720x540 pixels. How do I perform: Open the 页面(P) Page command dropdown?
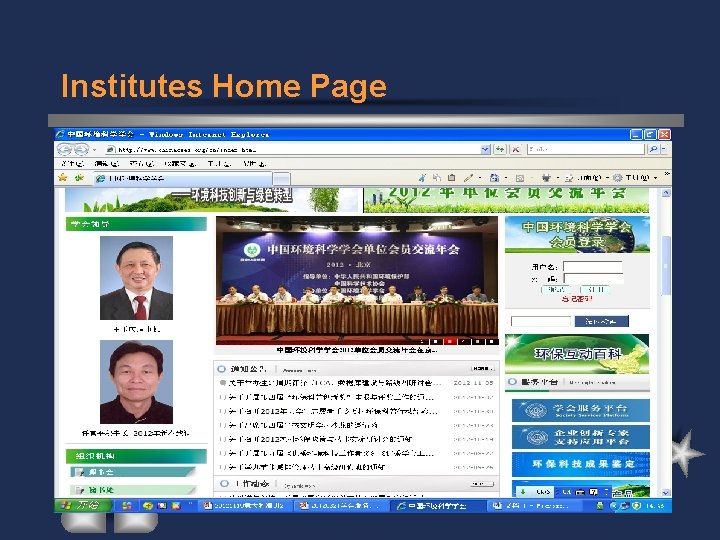coord(586,177)
